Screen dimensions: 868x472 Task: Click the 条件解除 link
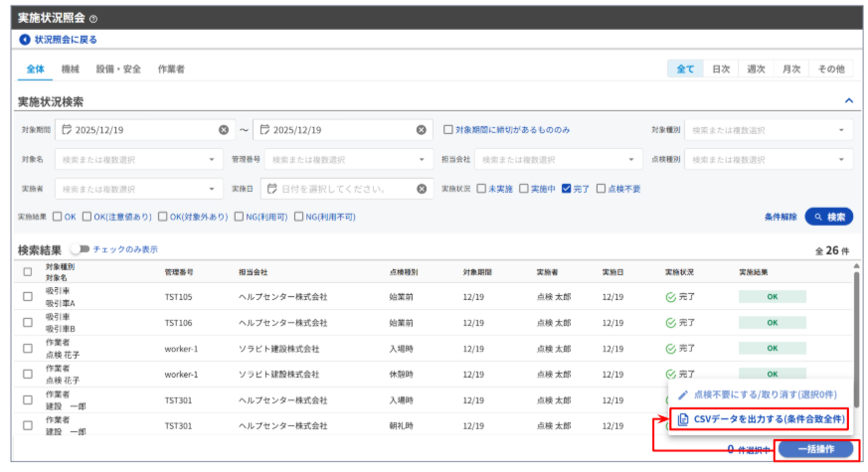781,217
